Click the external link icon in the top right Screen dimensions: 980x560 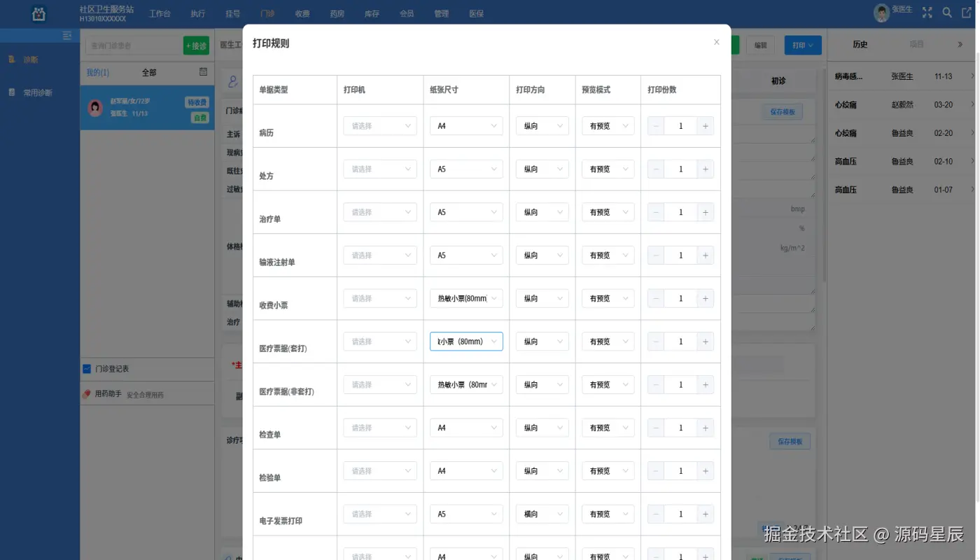pos(967,12)
